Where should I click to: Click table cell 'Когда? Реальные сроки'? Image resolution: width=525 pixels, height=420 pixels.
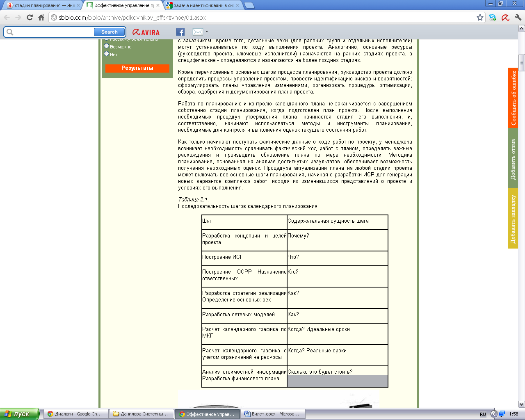tap(338, 355)
